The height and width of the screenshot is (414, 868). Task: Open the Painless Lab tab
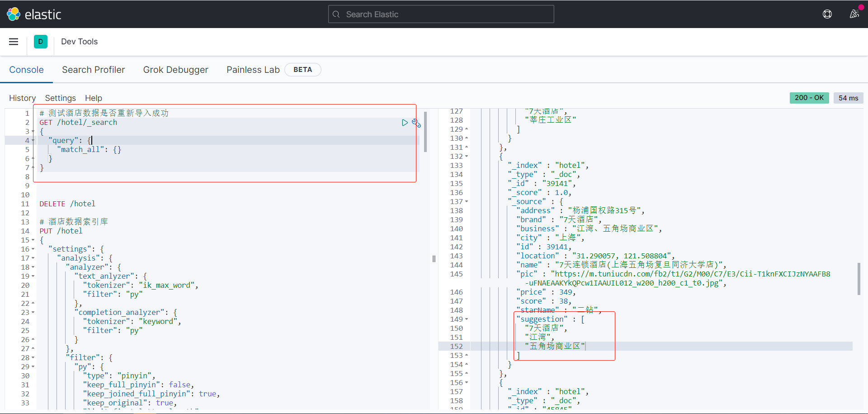(253, 70)
